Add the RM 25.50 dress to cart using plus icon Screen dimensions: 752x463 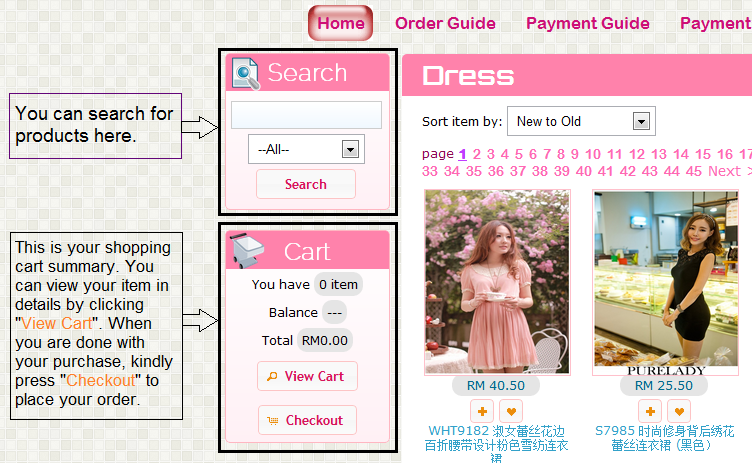(650, 411)
